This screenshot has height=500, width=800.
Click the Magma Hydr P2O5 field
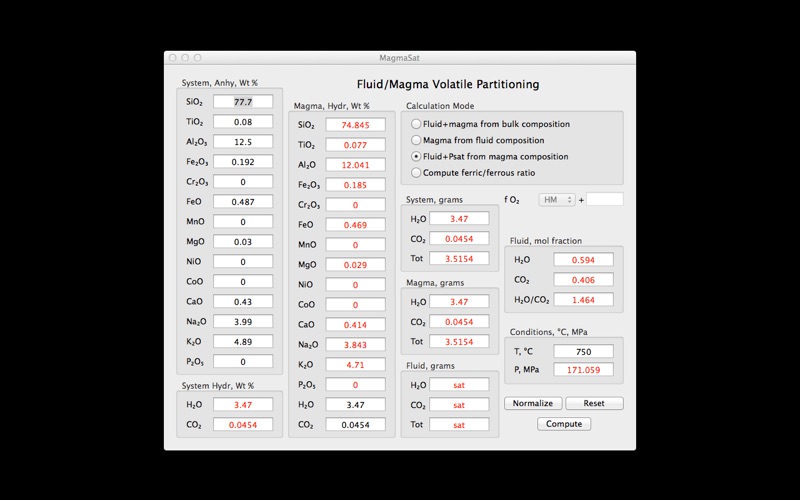click(x=356, y=385)
